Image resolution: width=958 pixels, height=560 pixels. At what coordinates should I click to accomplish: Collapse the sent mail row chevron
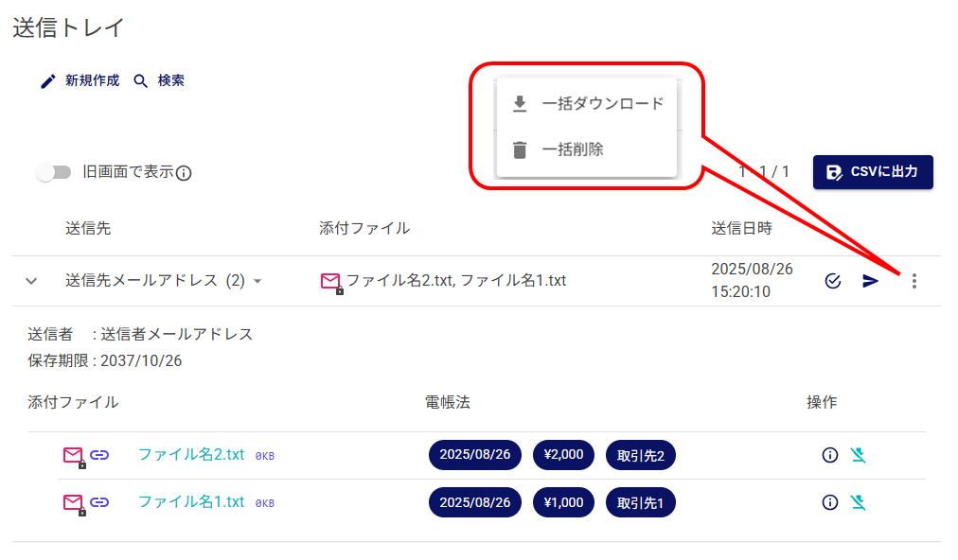coord(31,281)
